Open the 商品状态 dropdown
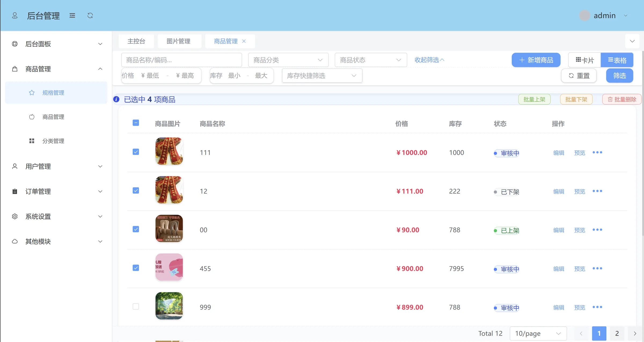 [x=371, y=60]
